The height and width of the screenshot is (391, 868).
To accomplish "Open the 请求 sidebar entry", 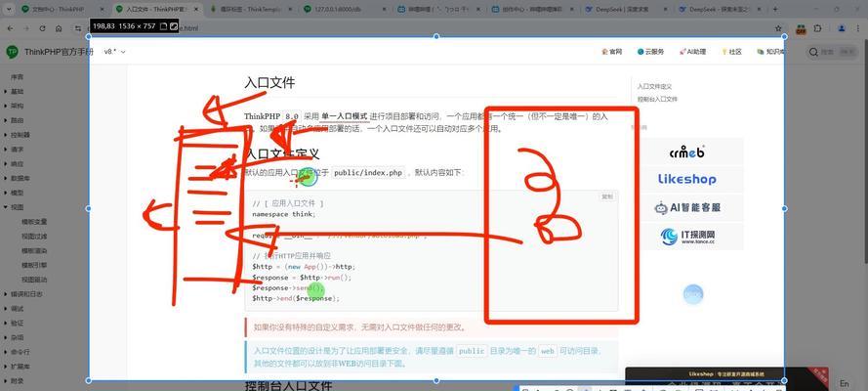I will click(x=17, y=150).
